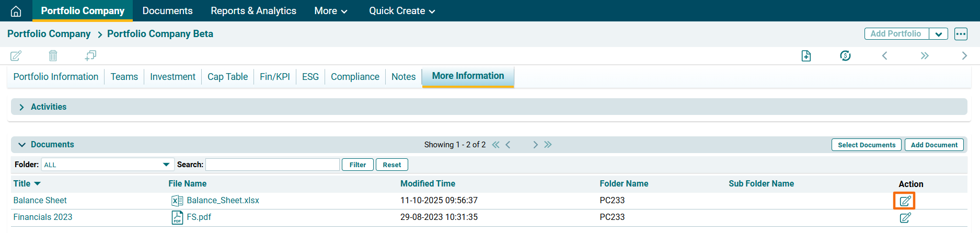The image size is (980, 233).
Task: Click the Add Document button
Action: (934, 145)
